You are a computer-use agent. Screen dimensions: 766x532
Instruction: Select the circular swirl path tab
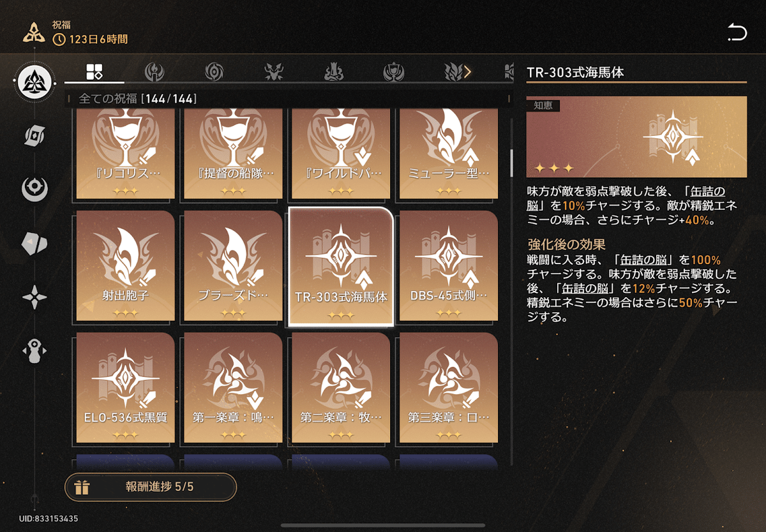tap(214, 72)
